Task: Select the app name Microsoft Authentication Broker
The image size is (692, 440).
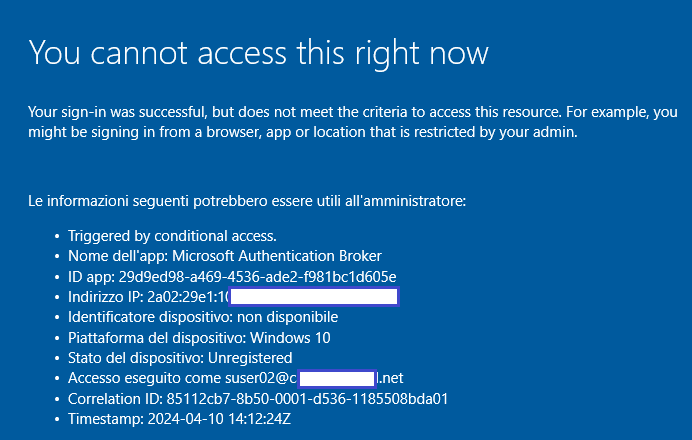Action: [277, 256]
